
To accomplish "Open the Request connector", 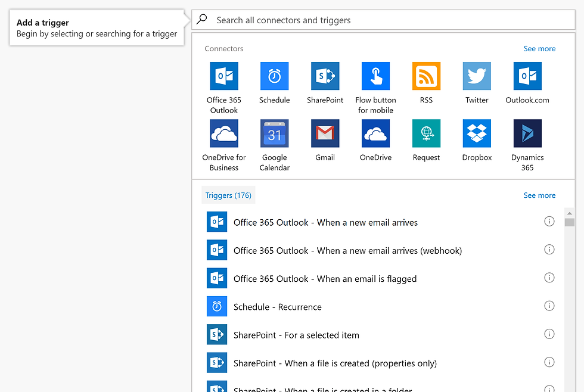I will pyautogui.click(x=427, y=133).
